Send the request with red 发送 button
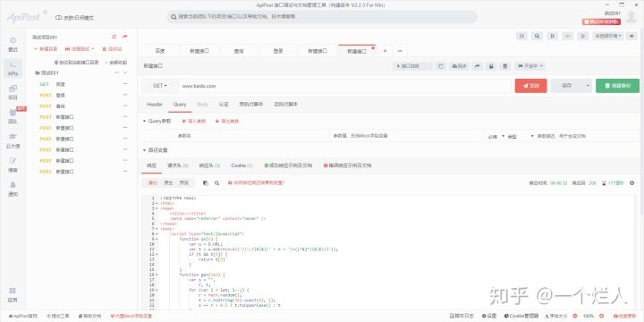 531,86
